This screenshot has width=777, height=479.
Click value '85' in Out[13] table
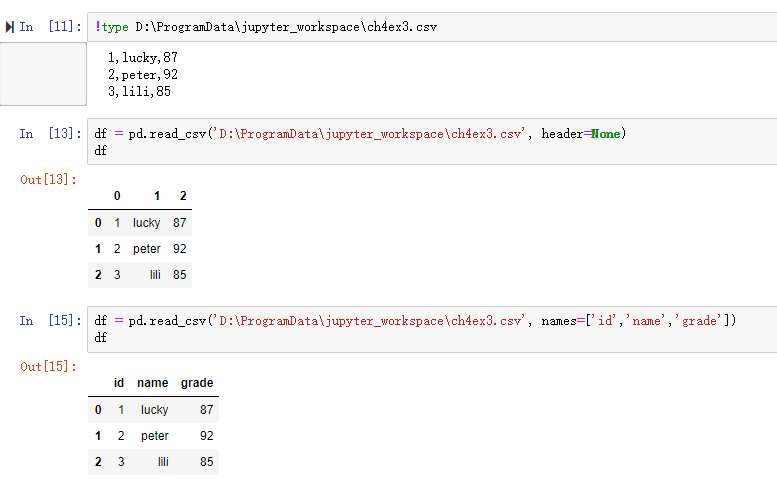tap(179, 275)
